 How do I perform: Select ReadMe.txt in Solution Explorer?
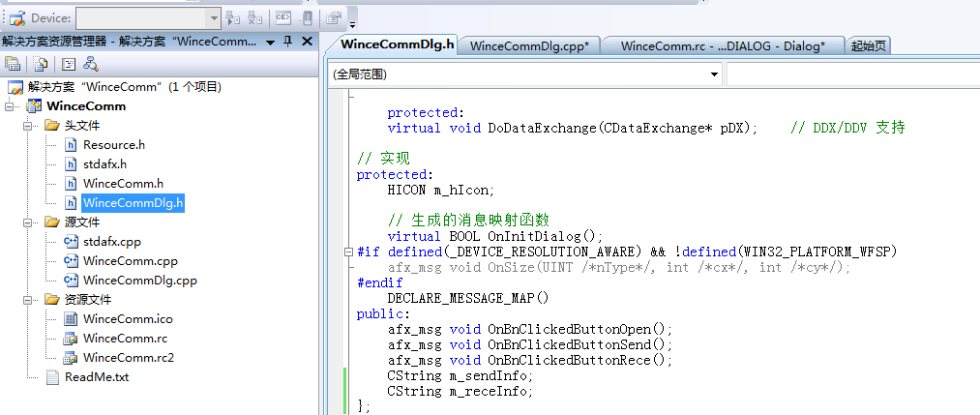click(x=96, y=377)
